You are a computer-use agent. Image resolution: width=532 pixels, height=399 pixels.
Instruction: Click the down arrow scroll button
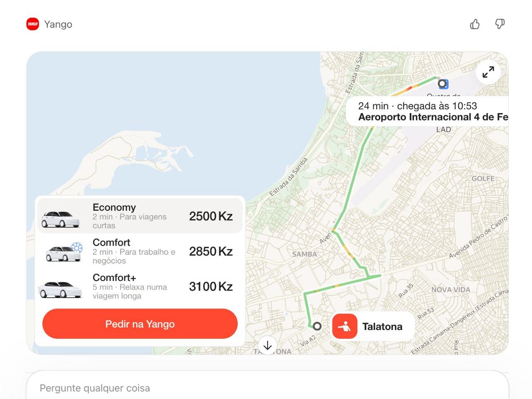coord(267,345)
